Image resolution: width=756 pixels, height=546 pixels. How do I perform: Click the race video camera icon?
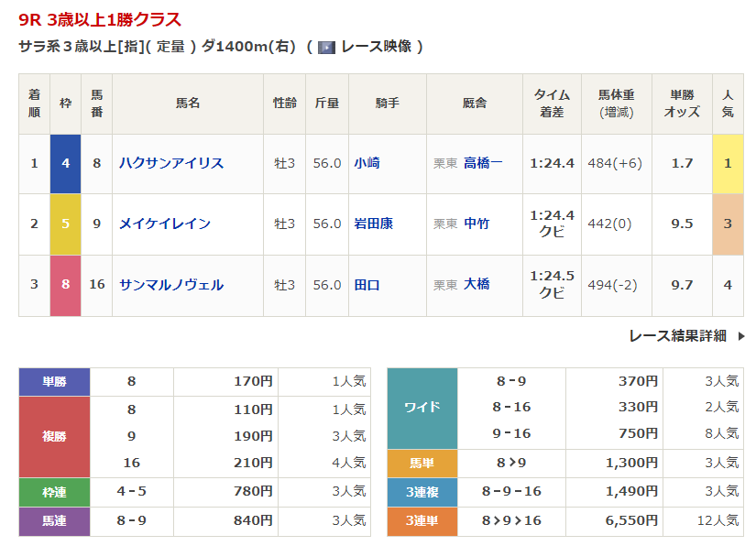(326, 47)
